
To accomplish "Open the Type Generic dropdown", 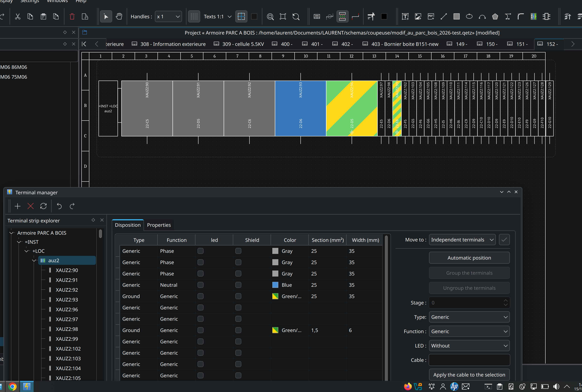I will pos(469,317).
